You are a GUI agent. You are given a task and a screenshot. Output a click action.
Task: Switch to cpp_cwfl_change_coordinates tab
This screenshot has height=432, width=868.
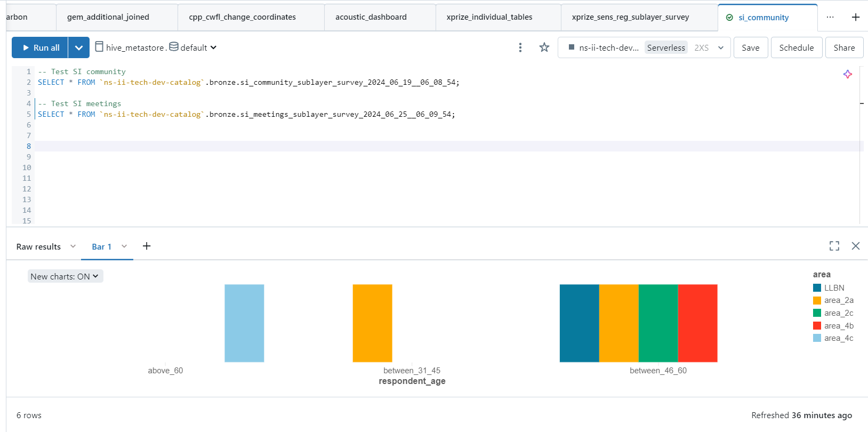[x=243, y=17]
